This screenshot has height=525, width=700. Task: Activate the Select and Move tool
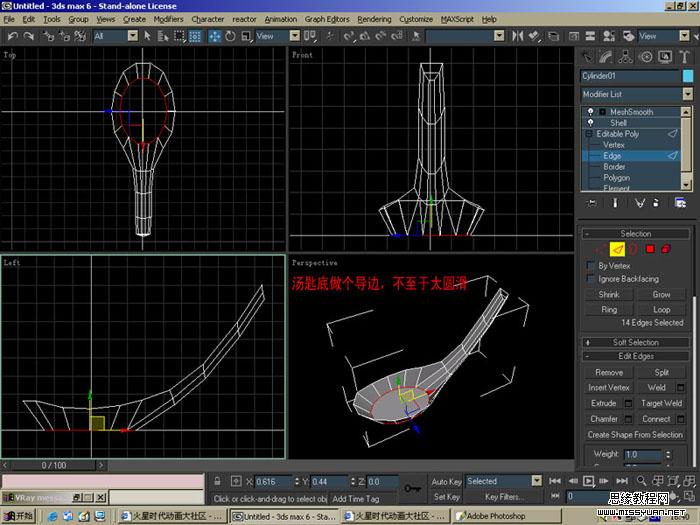tap(215, 36)
